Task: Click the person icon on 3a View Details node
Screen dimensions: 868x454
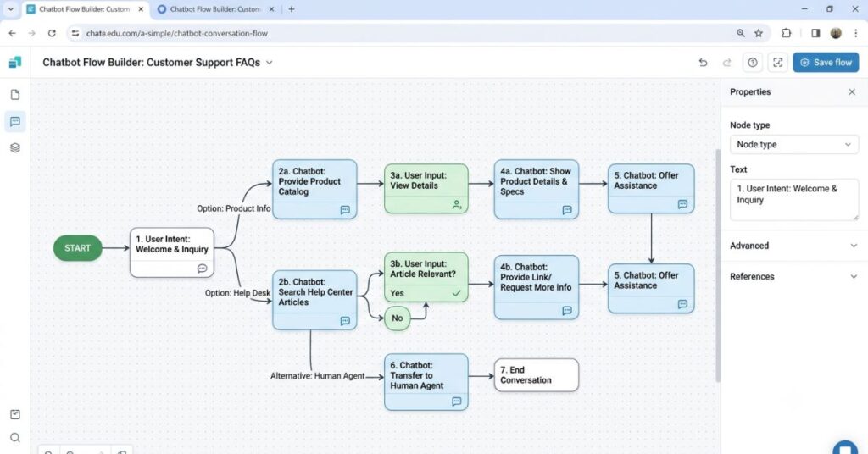Action: click(x=457, y=205)
